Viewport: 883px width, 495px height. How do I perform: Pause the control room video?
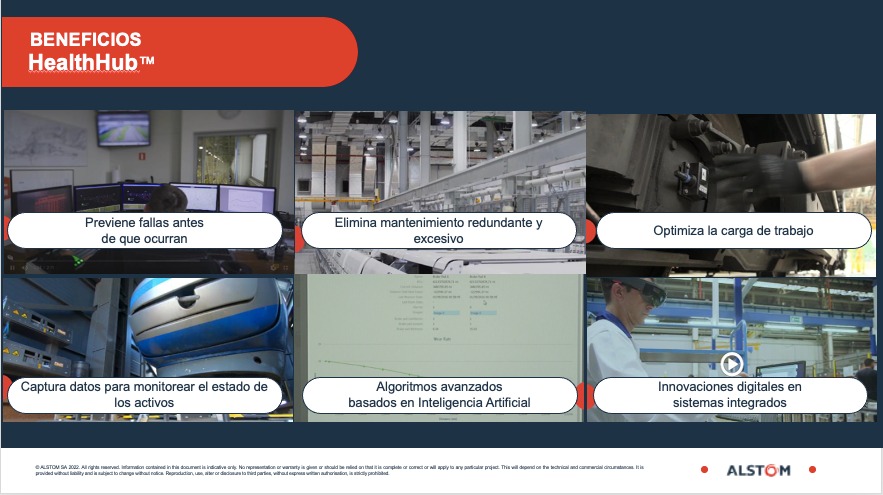click(13, 268)
